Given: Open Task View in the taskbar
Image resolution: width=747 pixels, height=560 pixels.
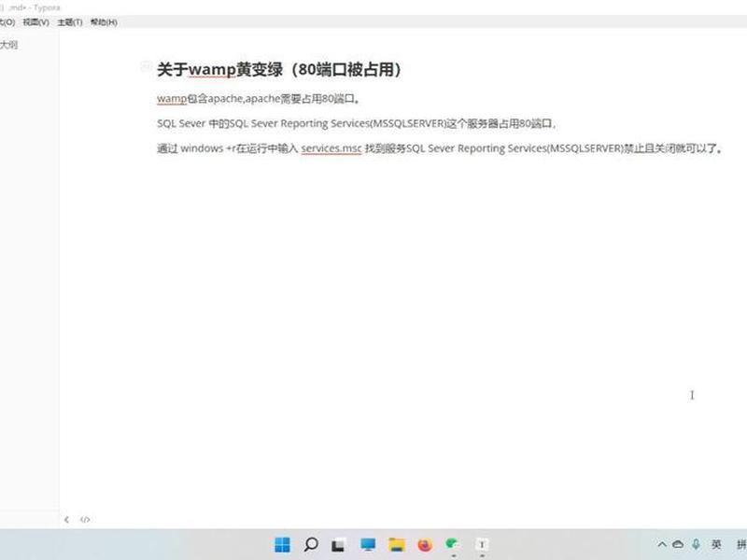Looking at the screenshot, I should (x=339, y=545).
